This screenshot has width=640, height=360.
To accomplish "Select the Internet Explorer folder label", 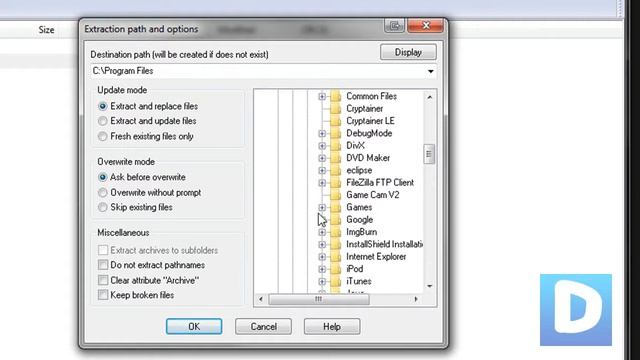I will (x=376, y=257).
